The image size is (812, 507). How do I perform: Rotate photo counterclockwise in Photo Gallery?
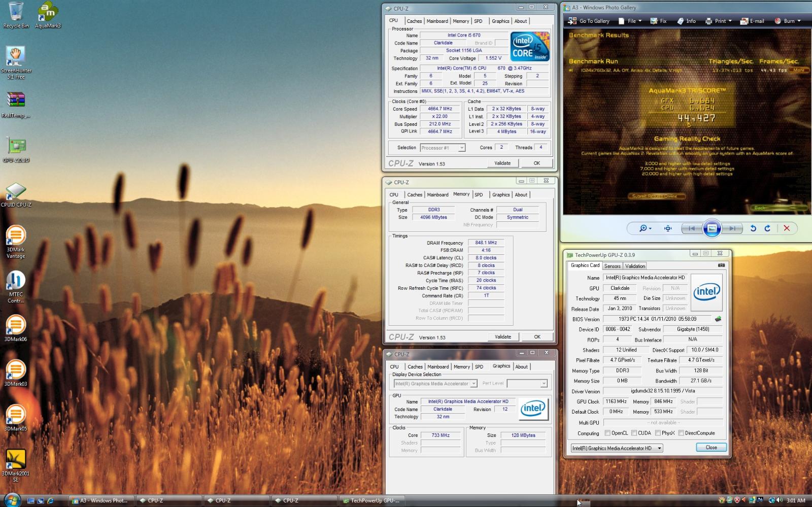pos(753,228)
